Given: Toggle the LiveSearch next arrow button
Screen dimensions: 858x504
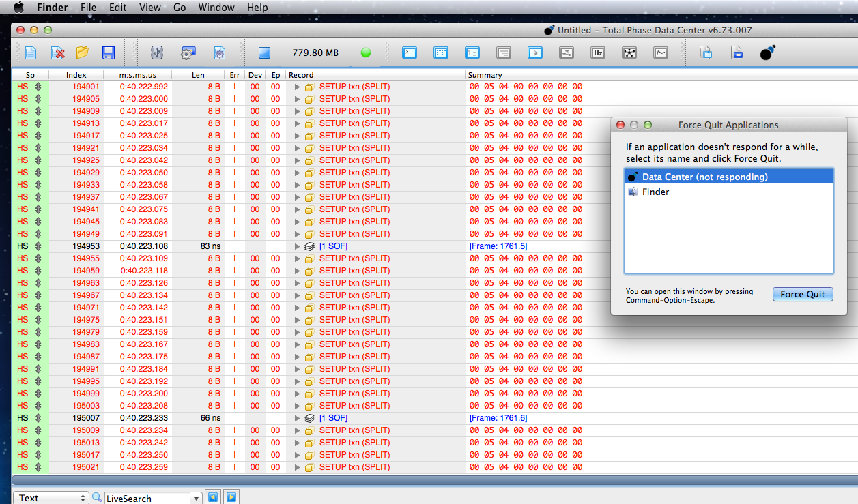Looking at the screenshot, I should point(231,497).
